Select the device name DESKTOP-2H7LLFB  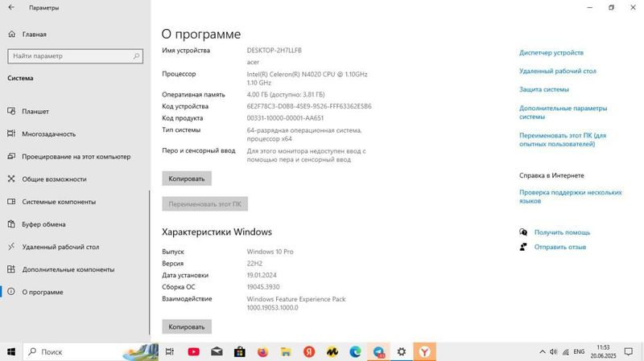(274, 50)
